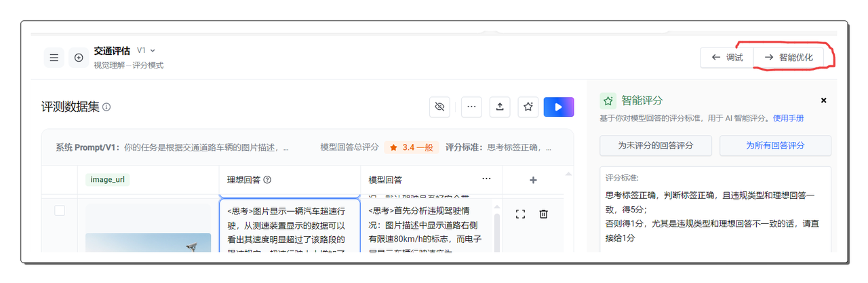Click the upload dataset icon

point(500,107)
